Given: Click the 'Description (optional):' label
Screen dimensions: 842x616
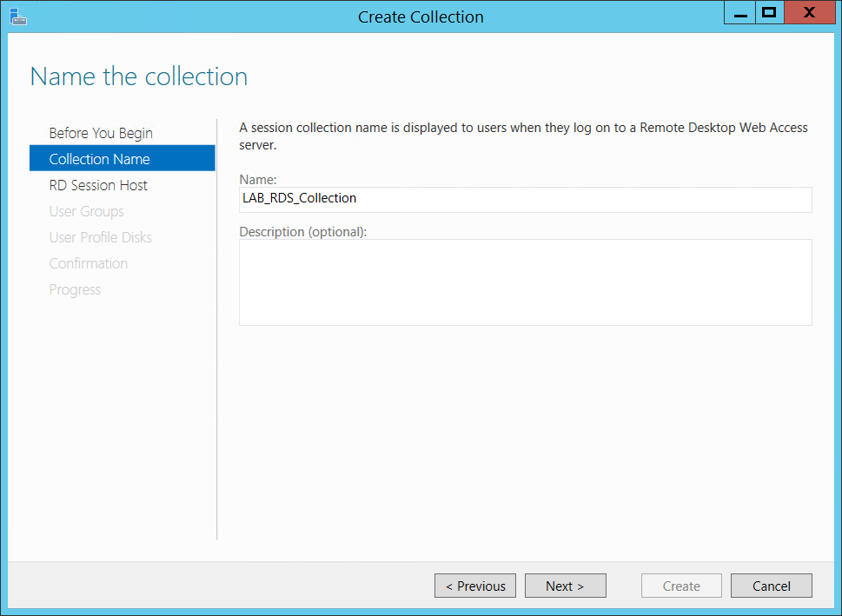Looking at the screenshot, I should pos(302,231).
